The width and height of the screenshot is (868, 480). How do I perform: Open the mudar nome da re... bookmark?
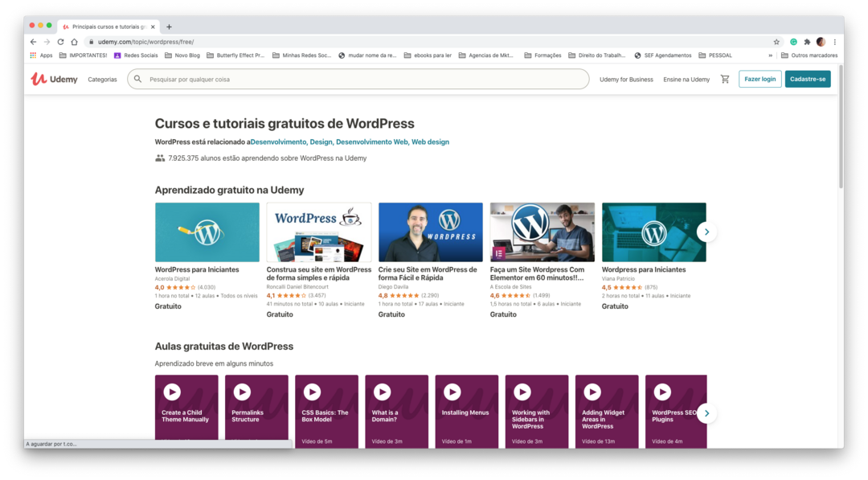[x=367, y=55]
